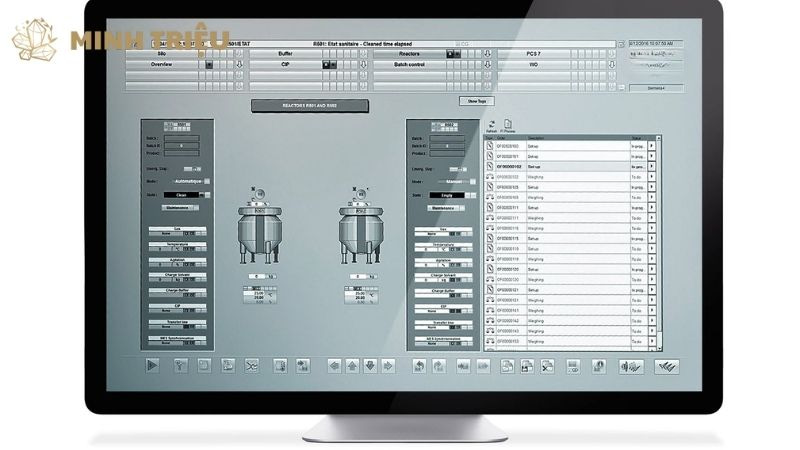
Task: Open the first Setup row arrow in list
Action: pyautogui.click(x=652, y=146)
